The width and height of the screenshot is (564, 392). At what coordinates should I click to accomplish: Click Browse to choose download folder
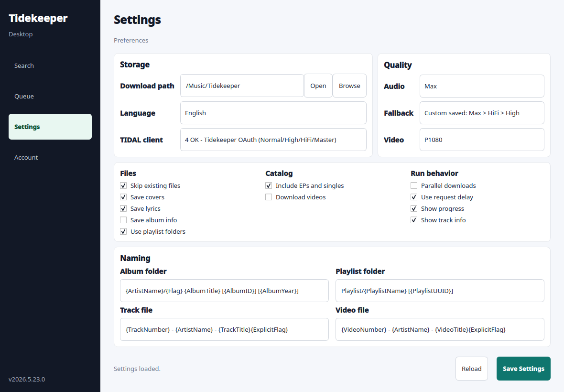pos(349,86)
